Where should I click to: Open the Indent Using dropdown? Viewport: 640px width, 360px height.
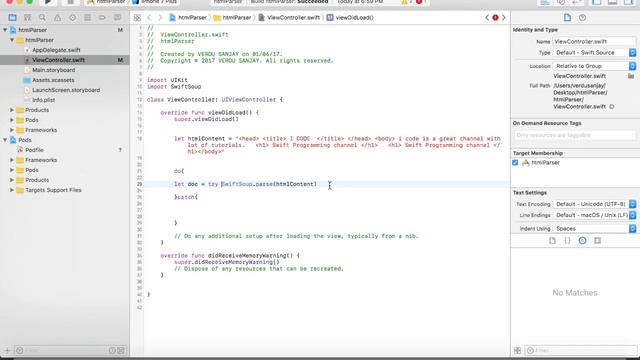(x=594, y=229)
